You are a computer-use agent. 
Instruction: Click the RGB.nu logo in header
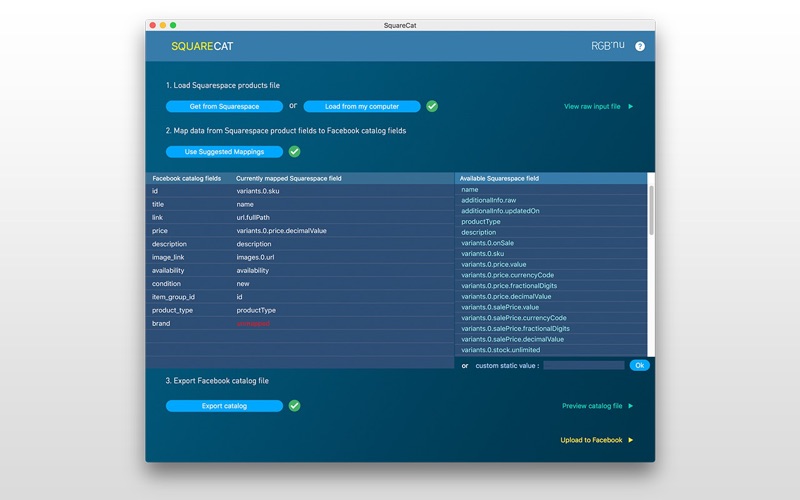[608, 46]
